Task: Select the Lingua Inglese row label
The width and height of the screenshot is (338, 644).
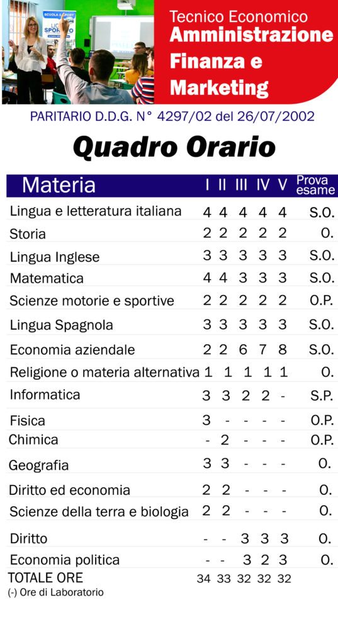Action: pyautogui.click(x=55, y=257)
